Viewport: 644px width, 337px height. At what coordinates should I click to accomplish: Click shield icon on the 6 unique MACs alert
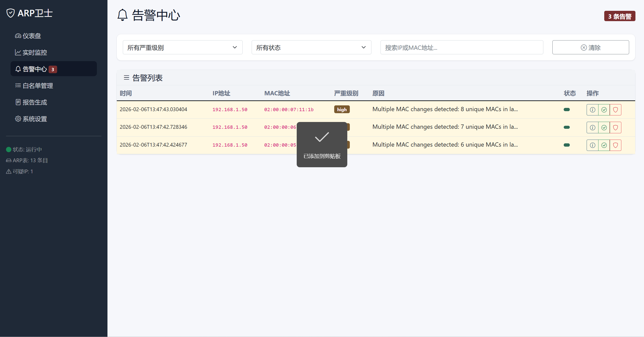click(x=616, y=145)
